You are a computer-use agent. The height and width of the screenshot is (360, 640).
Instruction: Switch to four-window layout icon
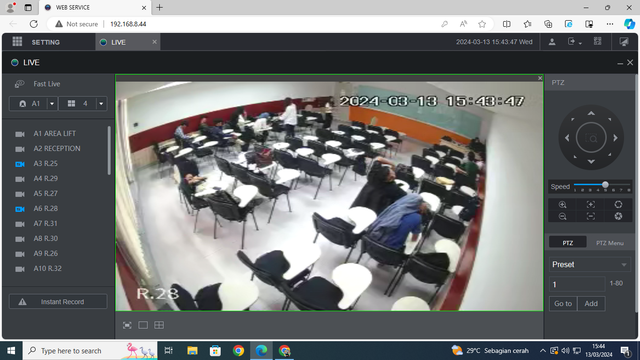[159, 325]
